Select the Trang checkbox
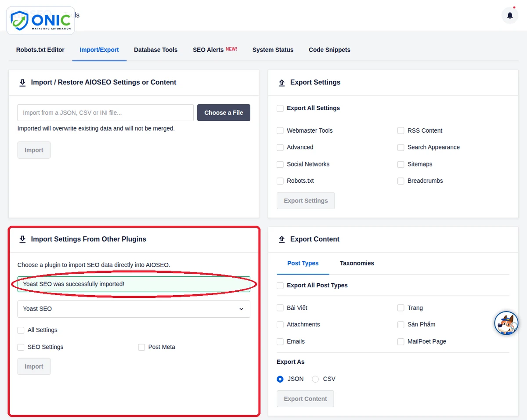Image resolution: width=527 pixels, height=420 pixels. click(x=401, y=308)
